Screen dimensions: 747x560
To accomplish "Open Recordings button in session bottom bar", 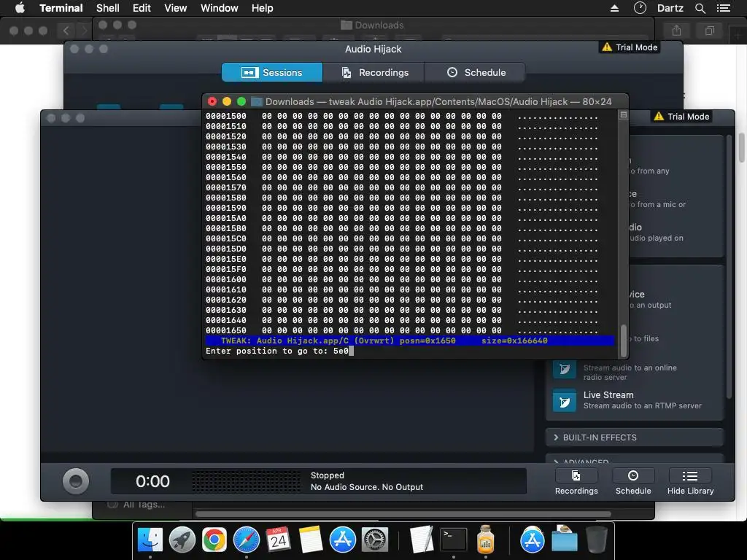I will [x=576, y=481].
